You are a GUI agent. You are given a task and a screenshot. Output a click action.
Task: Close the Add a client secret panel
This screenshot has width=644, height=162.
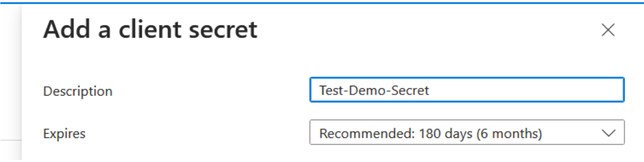click(x=608, y=30)
